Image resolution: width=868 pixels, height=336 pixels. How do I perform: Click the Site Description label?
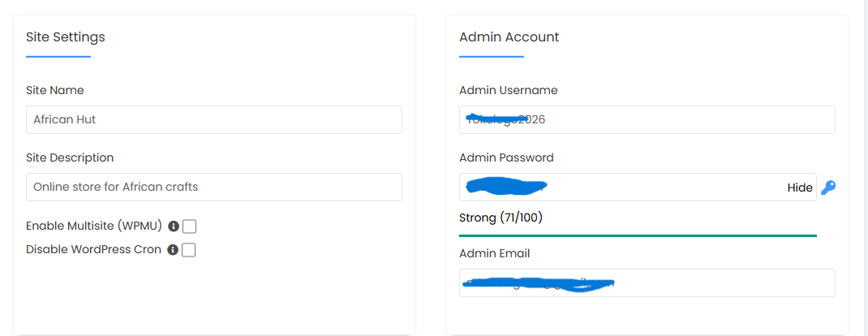coord(70,157)
